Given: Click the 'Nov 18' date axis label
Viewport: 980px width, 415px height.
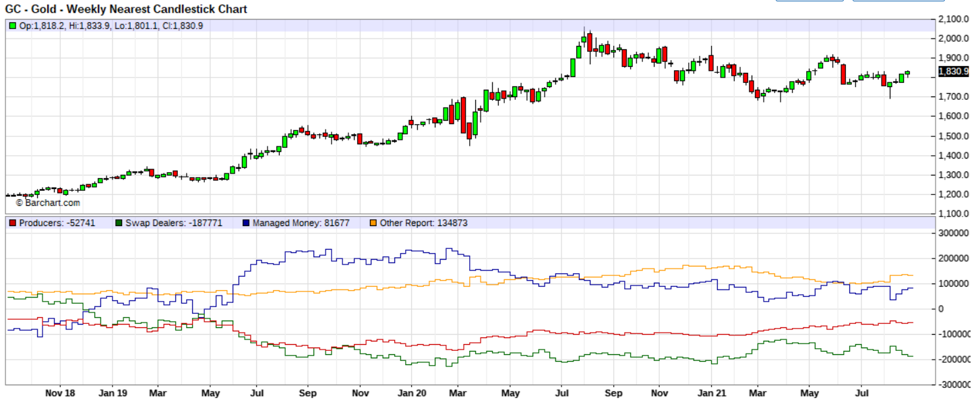Looking at the screenshot, I should tap(59, 393).
